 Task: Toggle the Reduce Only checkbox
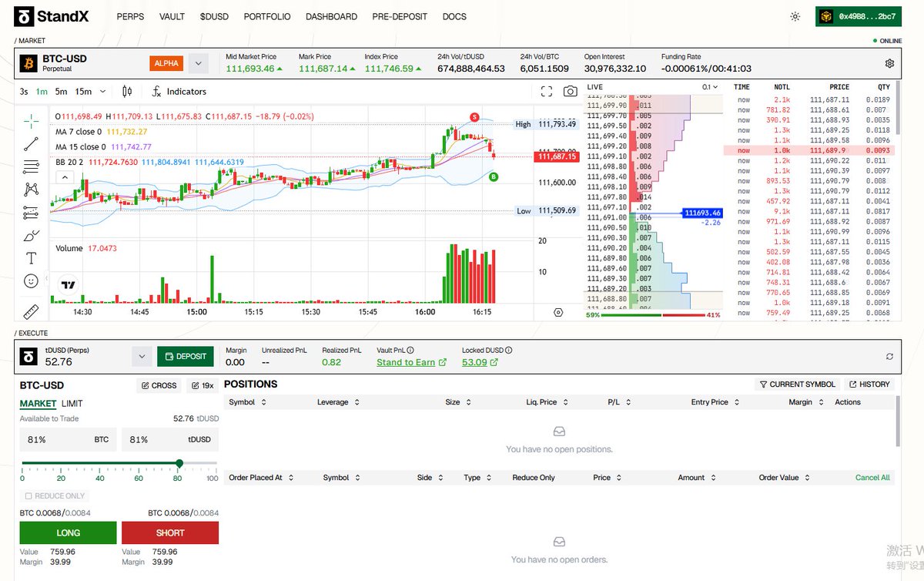[x=29, y=495]
